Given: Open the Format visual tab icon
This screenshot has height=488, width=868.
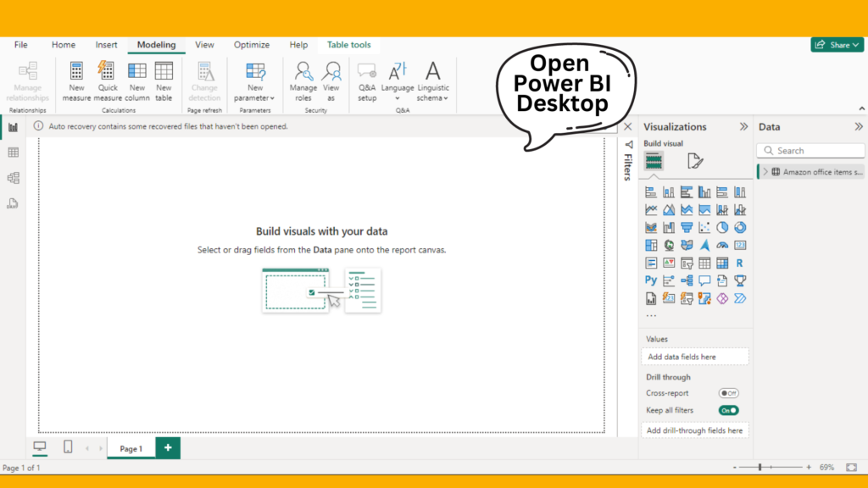Looking at the screenshot, I should 695,161.
